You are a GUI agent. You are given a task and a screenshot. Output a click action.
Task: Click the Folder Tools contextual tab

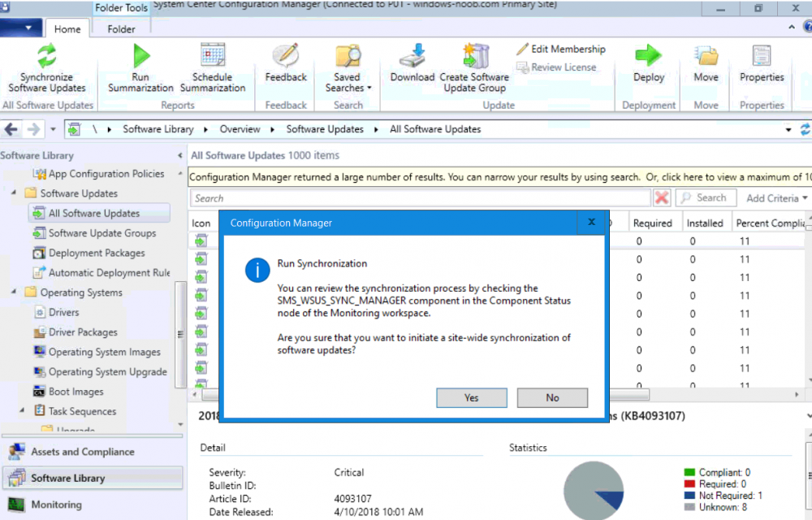coord(121,8)
